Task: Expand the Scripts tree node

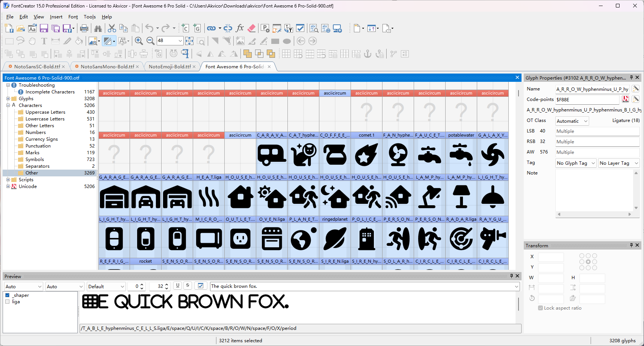Action: [8, 179]
